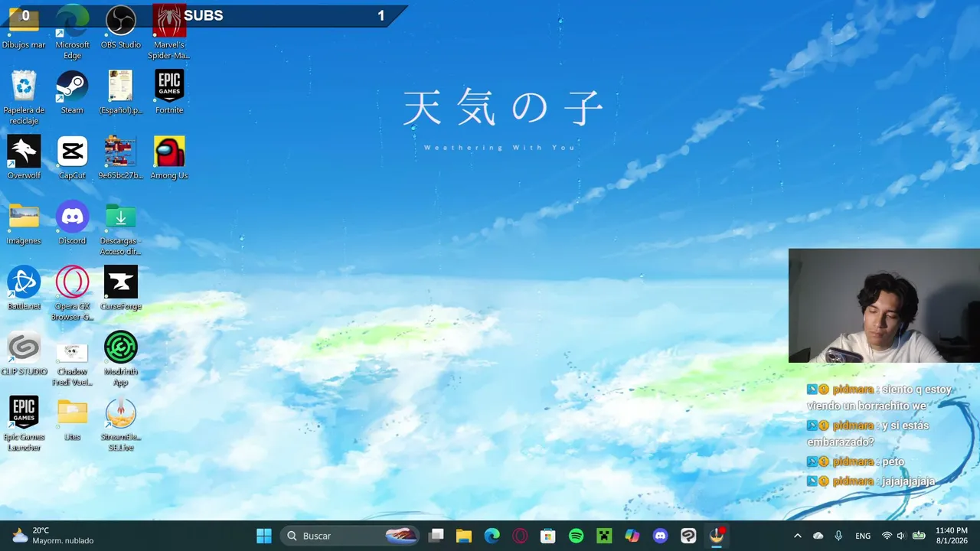The height and width of the screenshot is (551, 980).
Task: Open File Explorer from the taskbar
Action: [x=464, y=536]
